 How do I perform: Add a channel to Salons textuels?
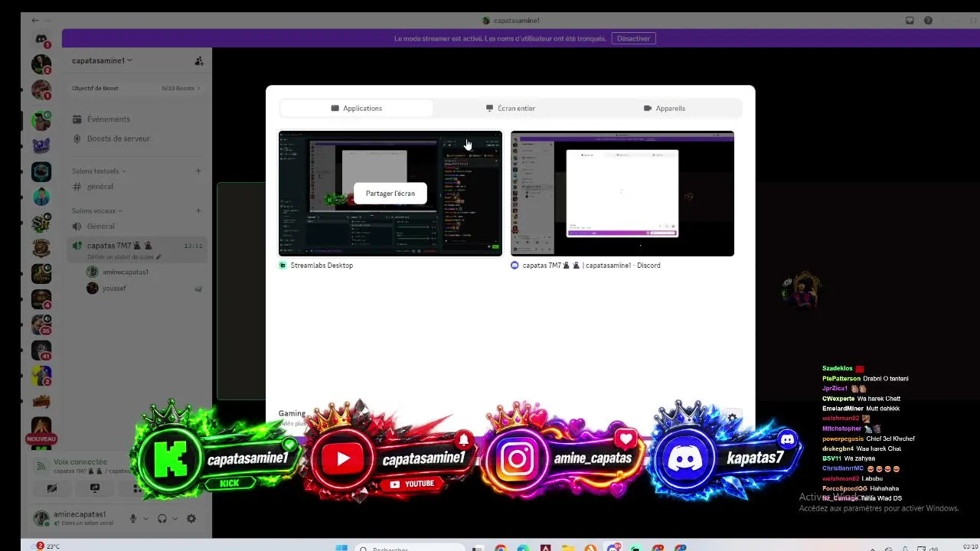click(198, 171)
